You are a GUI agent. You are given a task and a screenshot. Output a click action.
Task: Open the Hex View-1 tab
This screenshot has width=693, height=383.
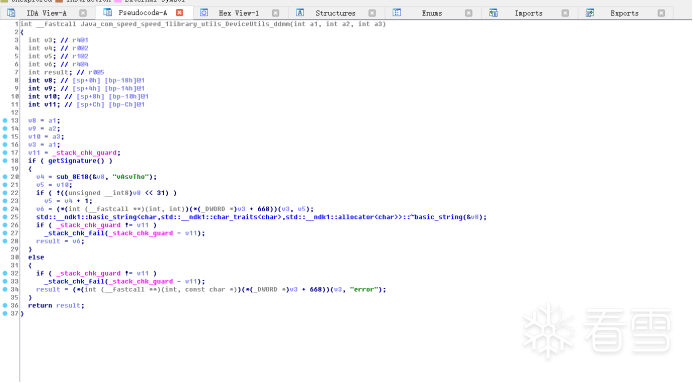pos(239,13)
